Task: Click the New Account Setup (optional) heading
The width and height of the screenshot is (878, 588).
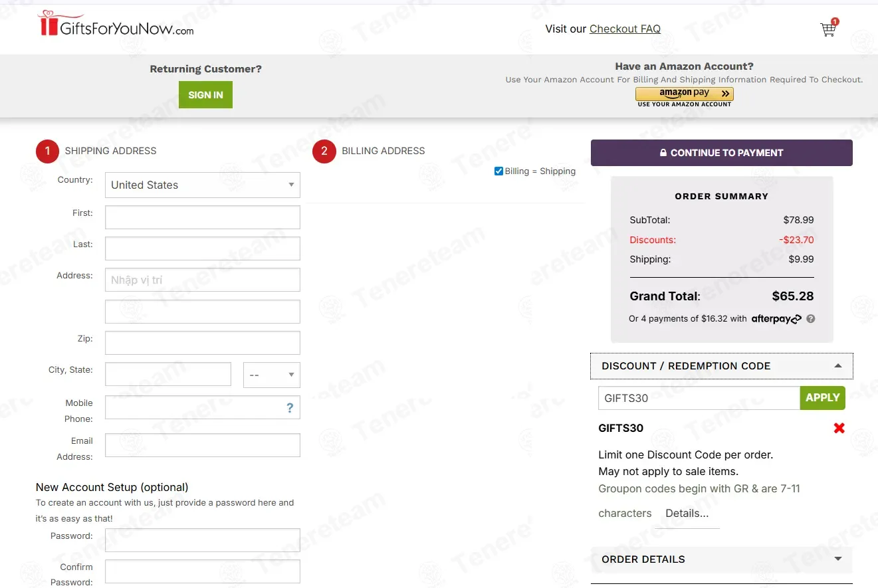Action: tap(112, 487)
